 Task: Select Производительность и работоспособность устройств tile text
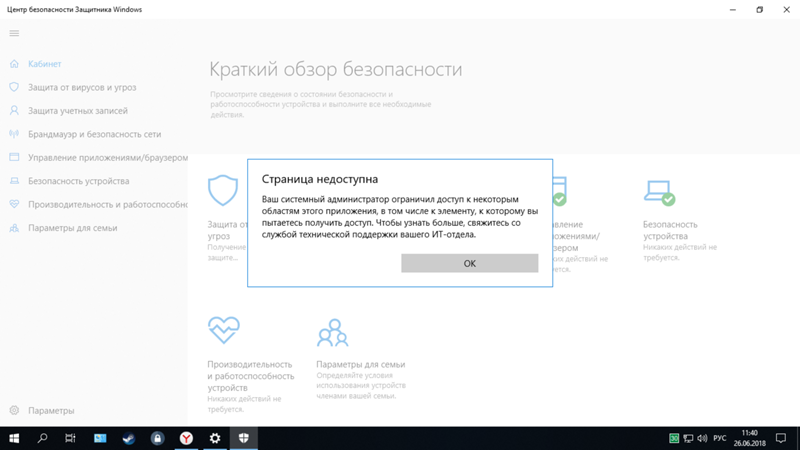251,376
